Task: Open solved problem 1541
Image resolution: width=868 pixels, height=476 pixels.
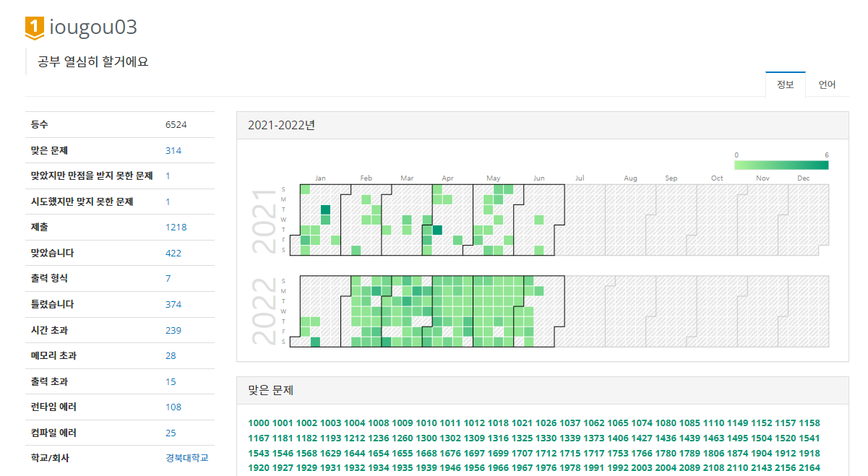Action: pos(809,438)
